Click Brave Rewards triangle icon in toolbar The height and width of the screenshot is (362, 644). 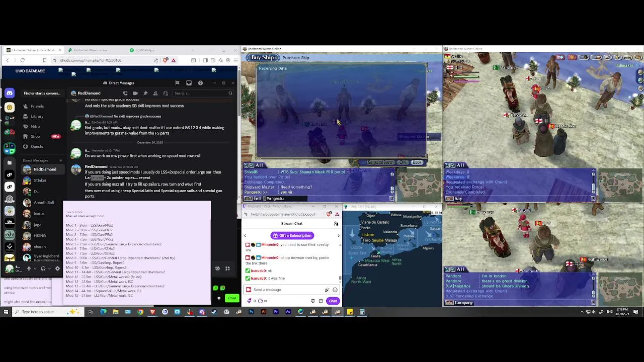(x=174, y=60)
